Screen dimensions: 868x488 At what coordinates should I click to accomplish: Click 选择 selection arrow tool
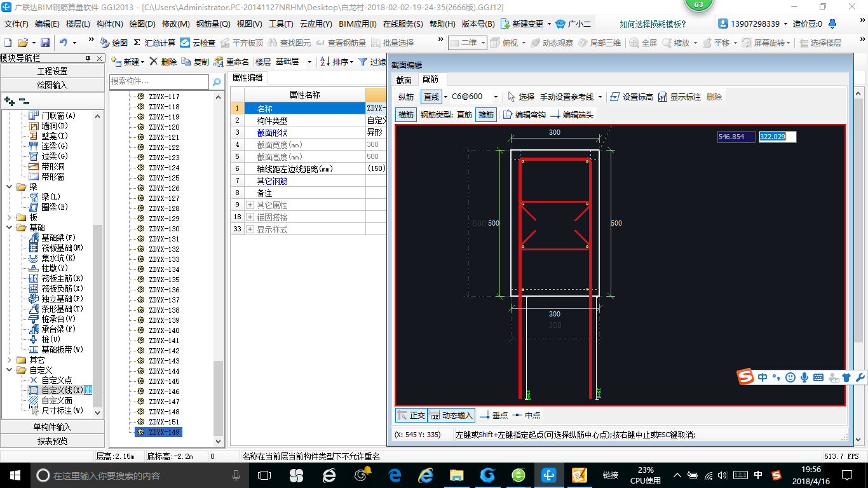[x=521, y=97]
